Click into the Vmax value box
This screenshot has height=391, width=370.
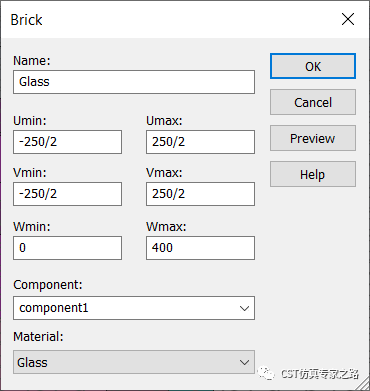point(200,194)
